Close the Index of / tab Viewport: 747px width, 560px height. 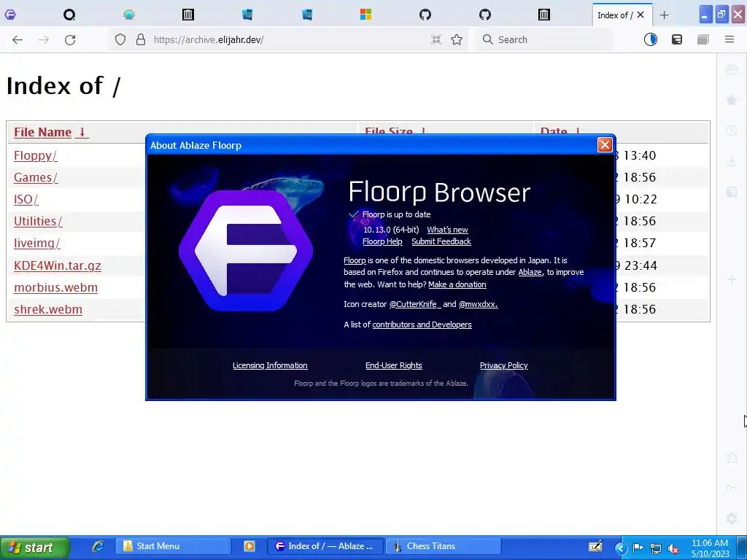(x=640, y=15)
